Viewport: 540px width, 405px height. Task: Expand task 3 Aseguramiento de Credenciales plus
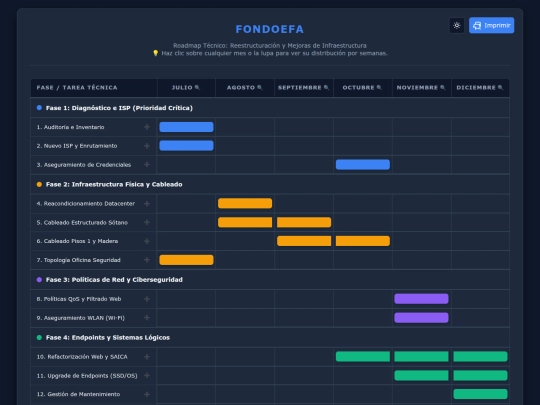(147, 165)
